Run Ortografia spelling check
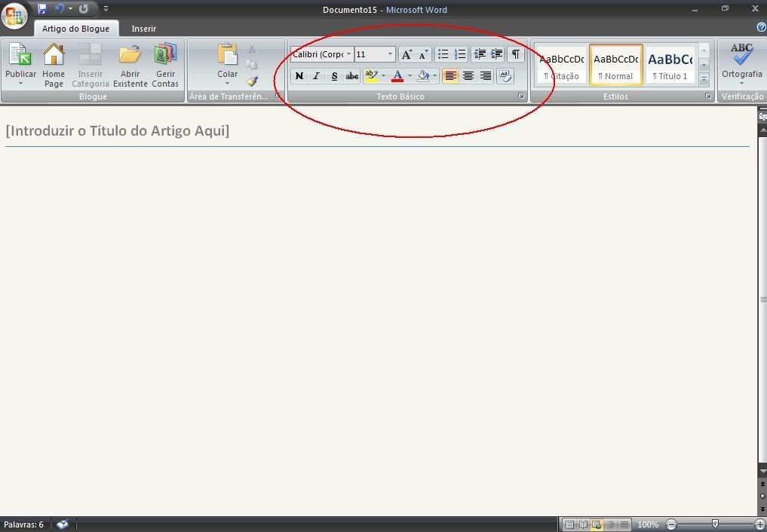The image size is (767, 532). tap(741, 66)
